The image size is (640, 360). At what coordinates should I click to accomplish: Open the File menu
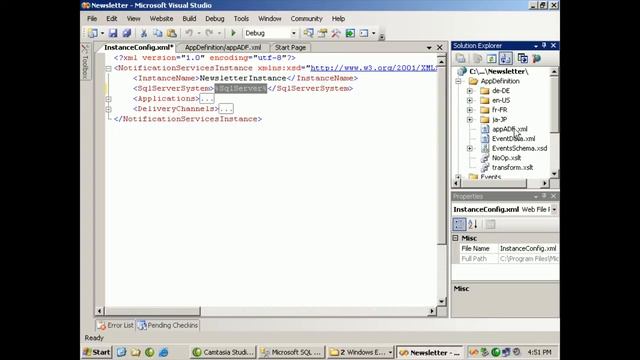click(x=92, y=19)
